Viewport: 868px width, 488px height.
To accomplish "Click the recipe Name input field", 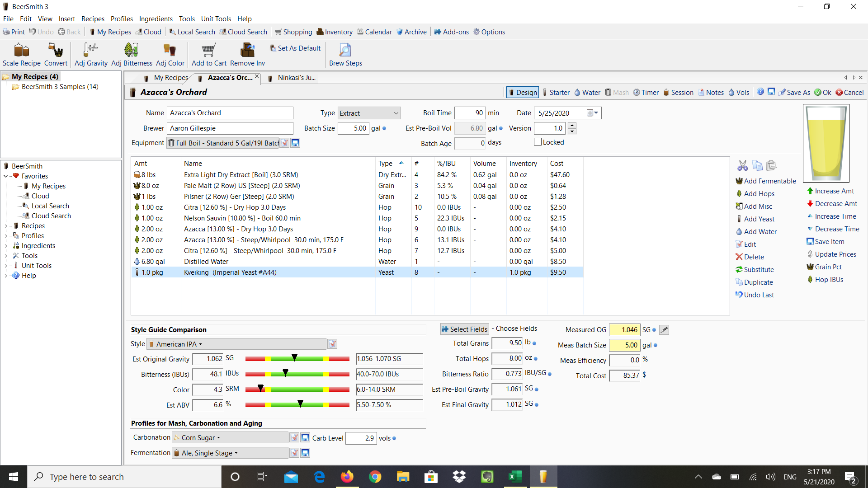I will pyautogui.click(x=230, y=113).
